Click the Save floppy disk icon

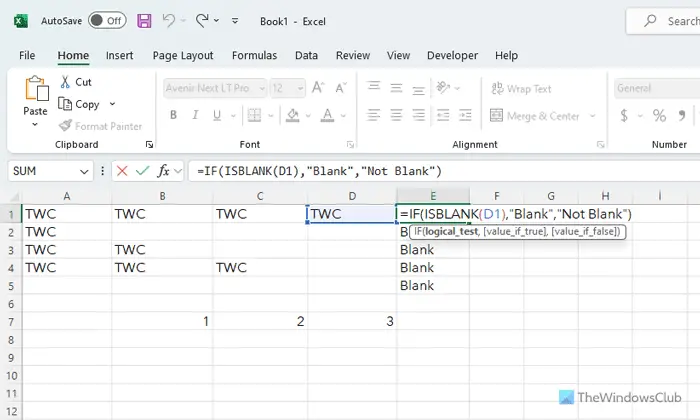tap(144, 21)
